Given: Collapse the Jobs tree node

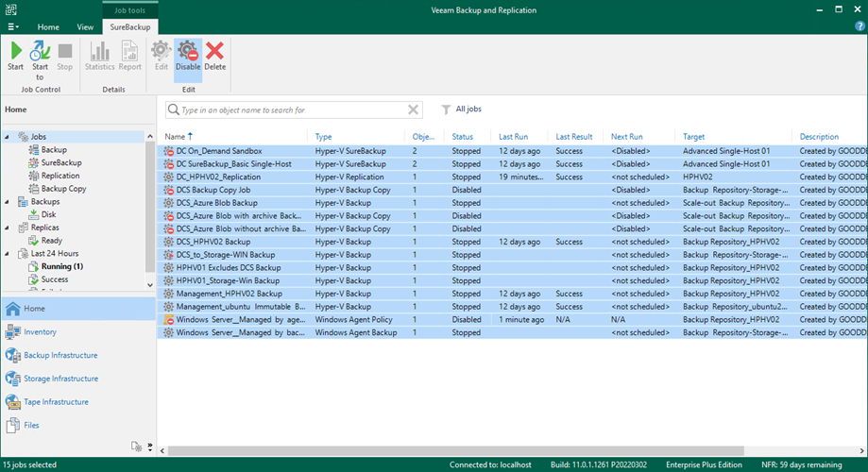Looking at the screenshot, I should [x=8, y=137].
